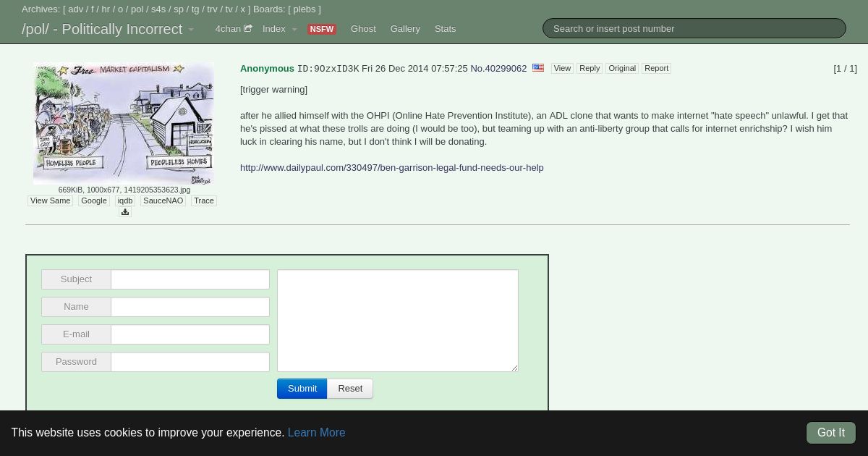Click into the Password field
Viewport: 868px width, 456px height.
tap(190, 362)
